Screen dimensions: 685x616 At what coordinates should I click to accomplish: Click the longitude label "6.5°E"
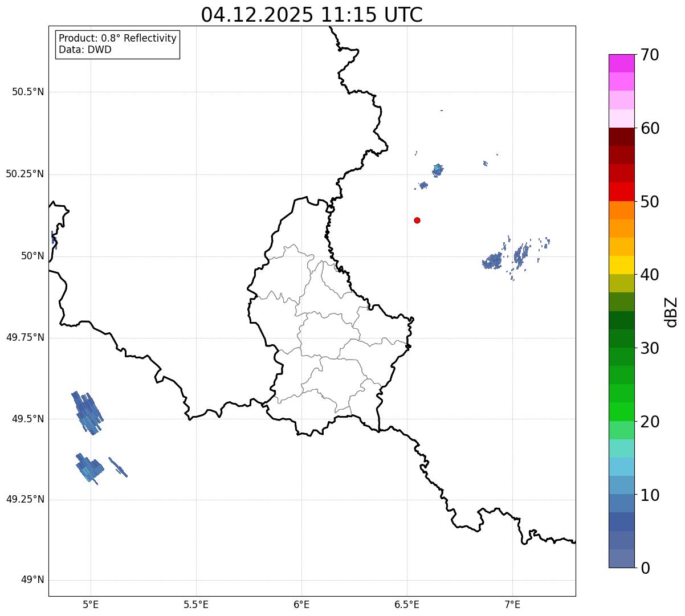(x=407, y=604)
